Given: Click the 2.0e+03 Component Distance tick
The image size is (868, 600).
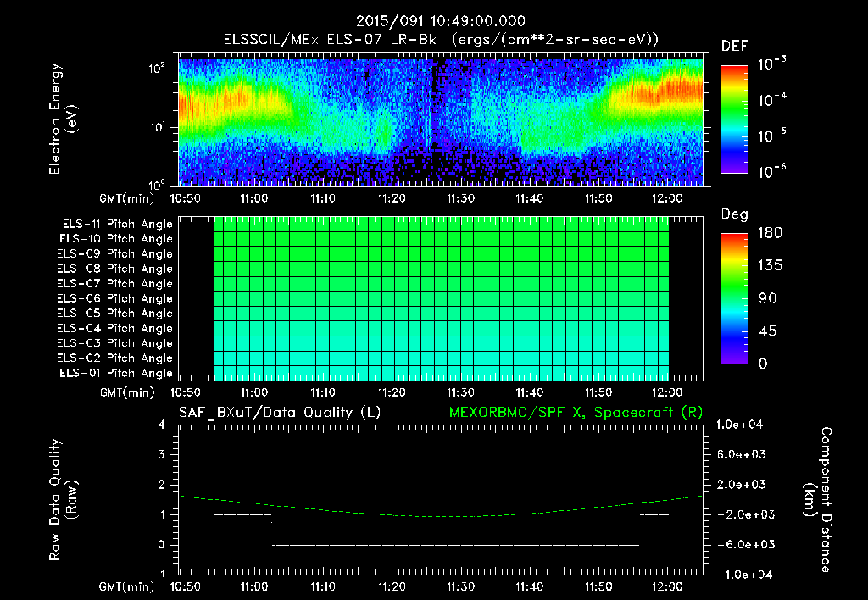Looking at the screenshot, I should pos(742,485).
